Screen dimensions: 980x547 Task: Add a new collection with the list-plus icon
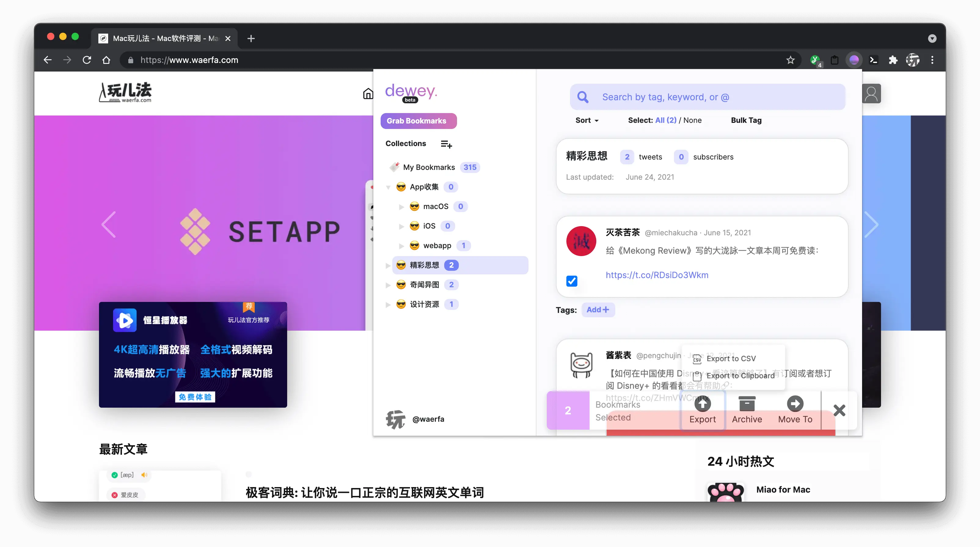click(446, 144)
